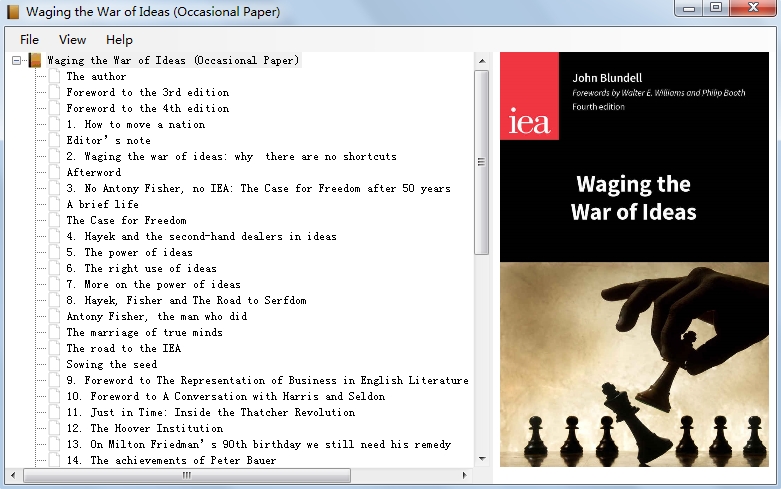The image size is (781, 489).
Task: Open 10. Foreword to A Conversation with Harris and Seldon
Action: coord(226,395)
